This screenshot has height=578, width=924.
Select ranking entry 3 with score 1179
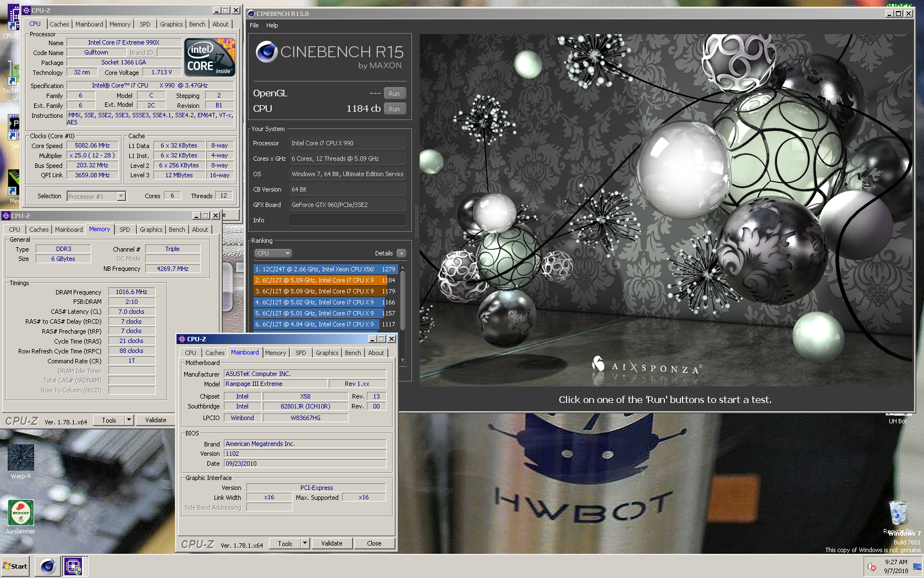pyautogui.click(x=325, y=291)
